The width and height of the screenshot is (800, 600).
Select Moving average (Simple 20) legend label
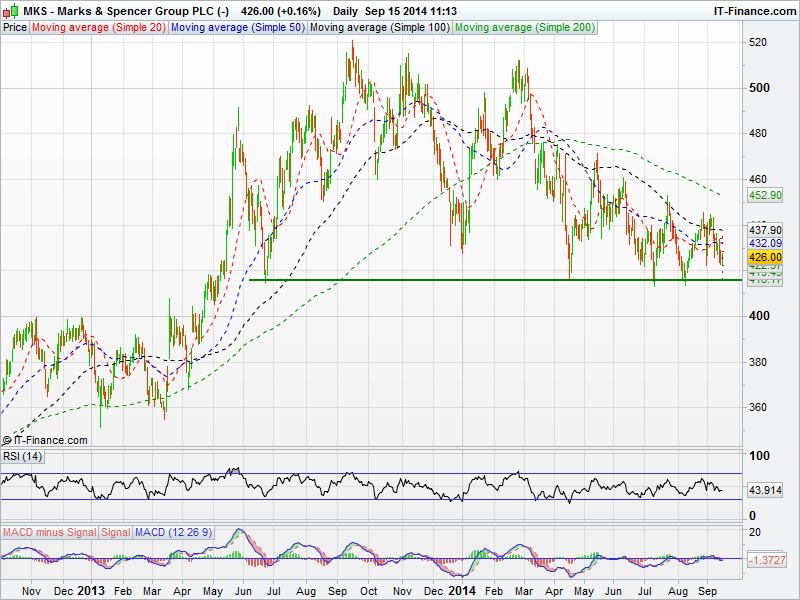pos(99,28)
